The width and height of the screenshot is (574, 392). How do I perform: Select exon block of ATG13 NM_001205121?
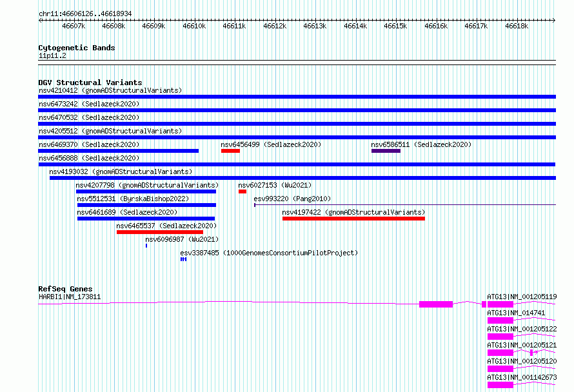[500, 353]
